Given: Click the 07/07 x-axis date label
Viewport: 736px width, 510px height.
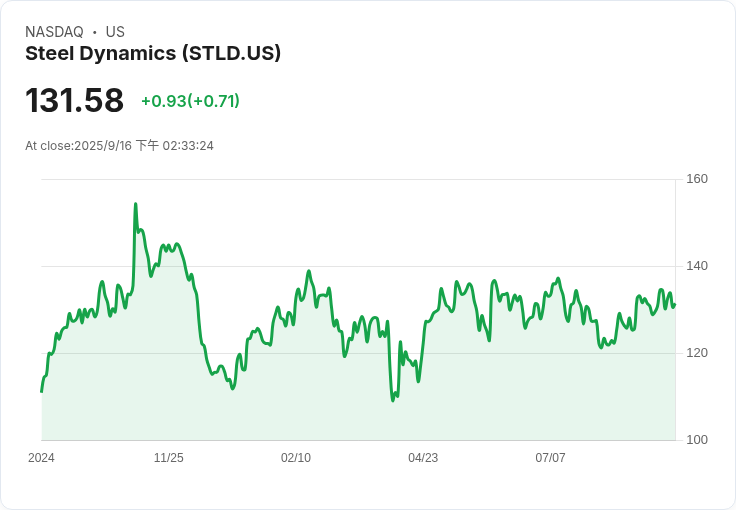Looking at the screenshot, I should [x=550, y=458].
